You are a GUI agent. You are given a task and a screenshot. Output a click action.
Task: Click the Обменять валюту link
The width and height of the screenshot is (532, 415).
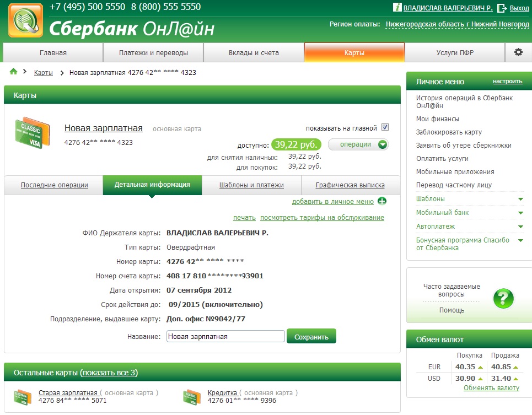[x=491, y=388]
